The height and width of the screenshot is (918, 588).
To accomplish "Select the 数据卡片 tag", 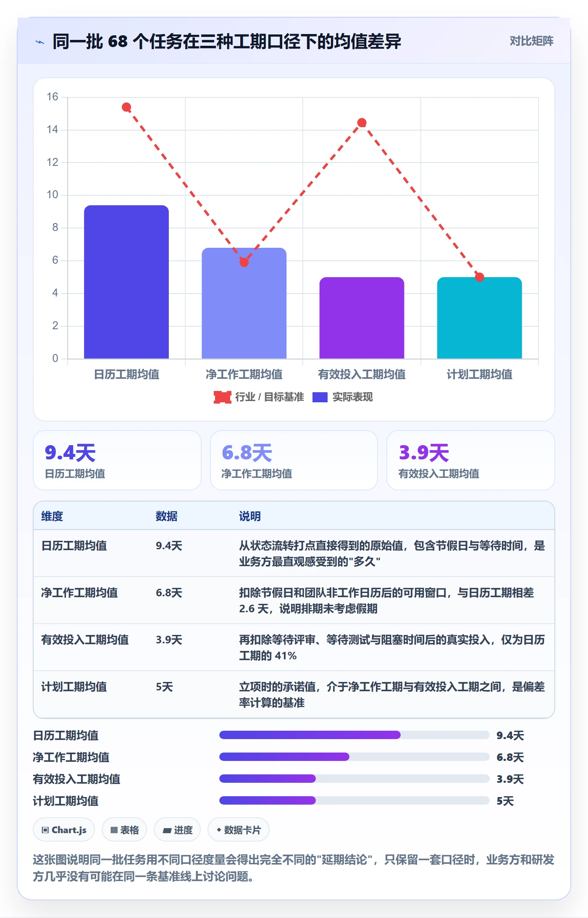I will 239,830.
